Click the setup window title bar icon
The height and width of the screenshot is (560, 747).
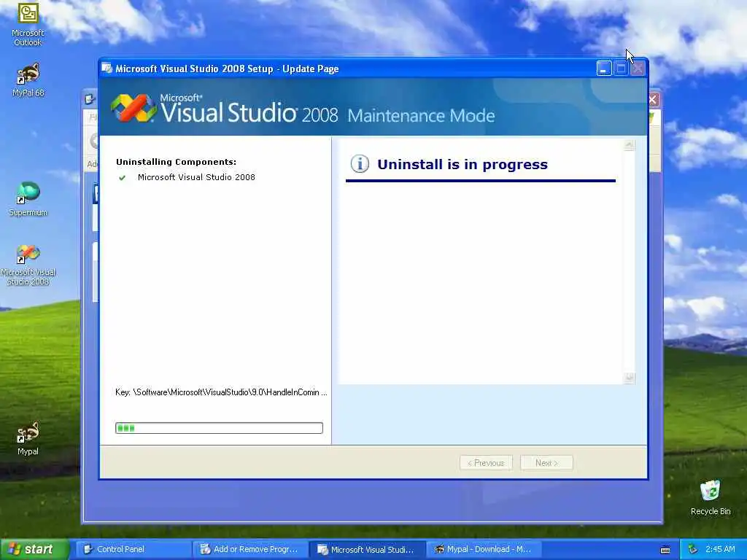point(107,68)
